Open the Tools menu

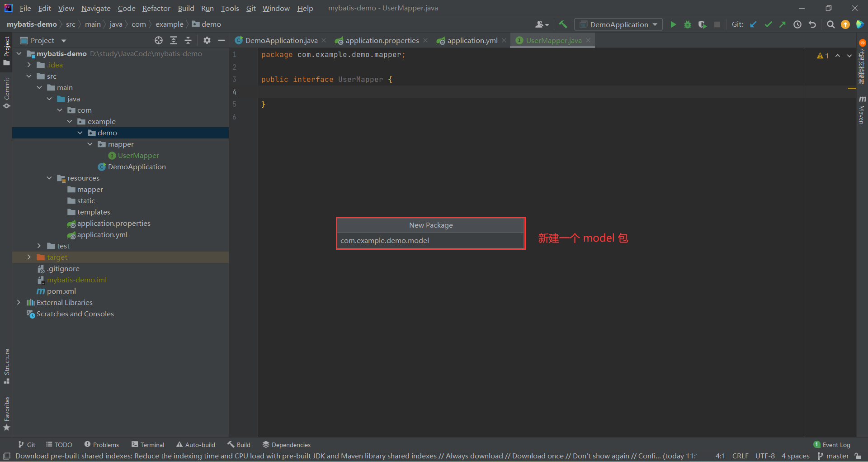(x=230, y=8)
